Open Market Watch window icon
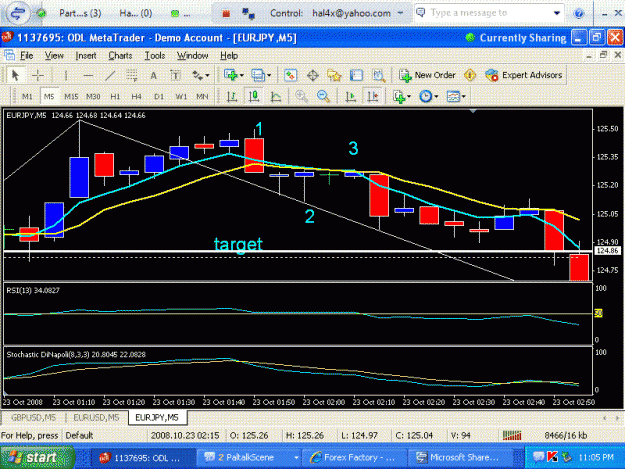This screenshot has height=469, width=625. pos(291,75)
